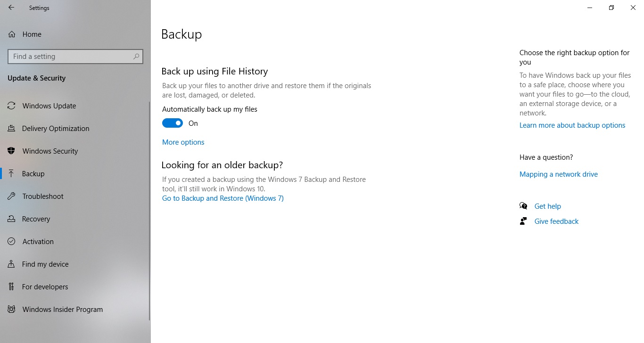The height and width of the screenshot is (343, 644).
Task: Click the Home house icon
Action: [12, 34]
